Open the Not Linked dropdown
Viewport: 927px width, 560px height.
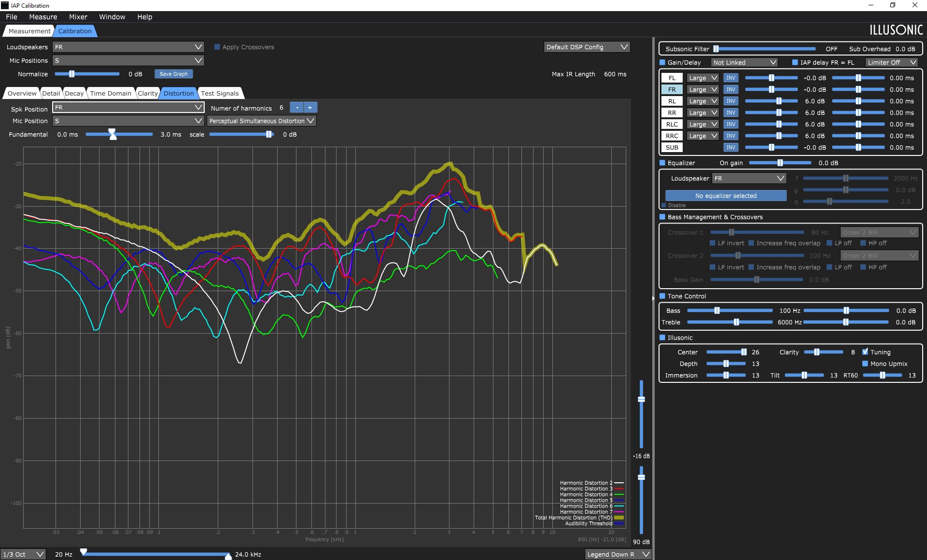point(744,62)
